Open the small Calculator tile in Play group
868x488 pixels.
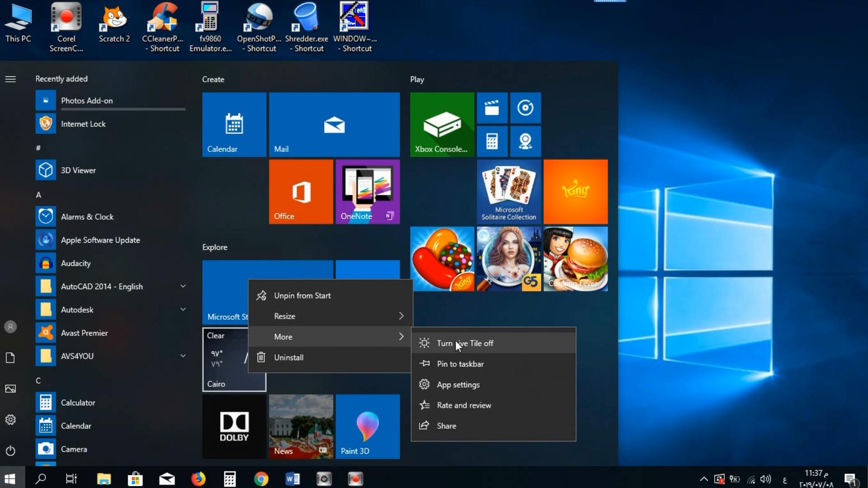(492, 141)
